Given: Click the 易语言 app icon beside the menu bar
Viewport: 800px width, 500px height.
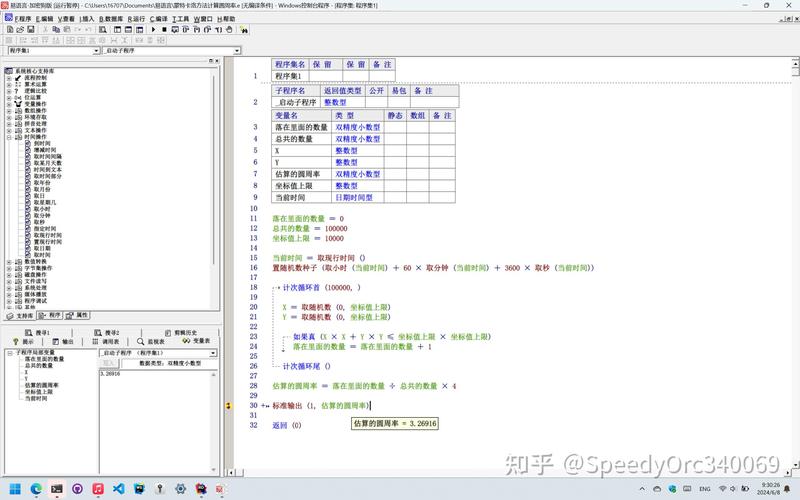Looking at the screenshot, I should (x=8, y=18).
